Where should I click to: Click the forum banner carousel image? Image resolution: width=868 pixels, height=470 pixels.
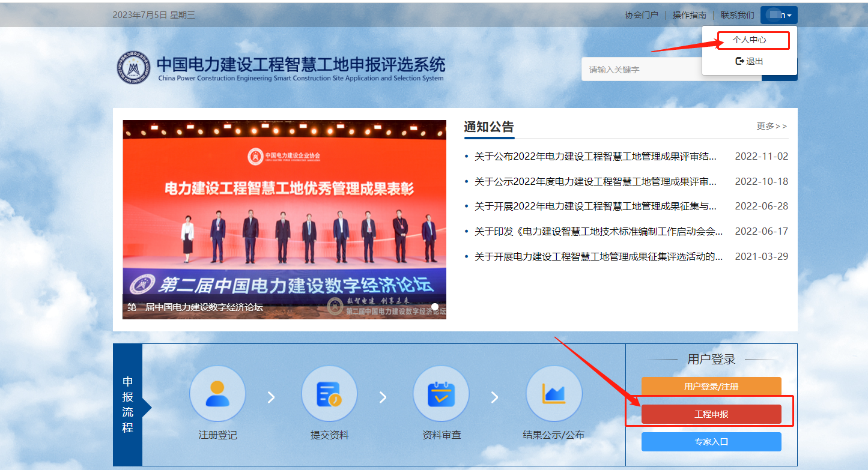[284, 219]
